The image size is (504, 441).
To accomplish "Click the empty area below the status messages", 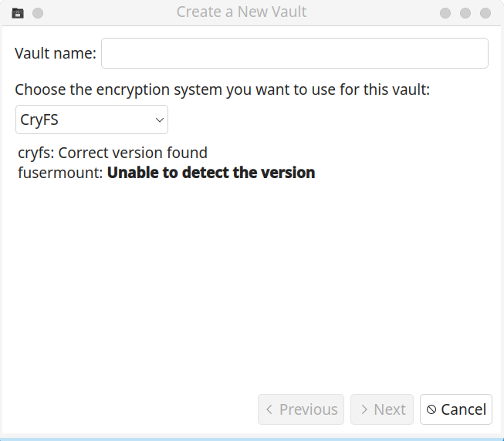I will coord(252,285).
